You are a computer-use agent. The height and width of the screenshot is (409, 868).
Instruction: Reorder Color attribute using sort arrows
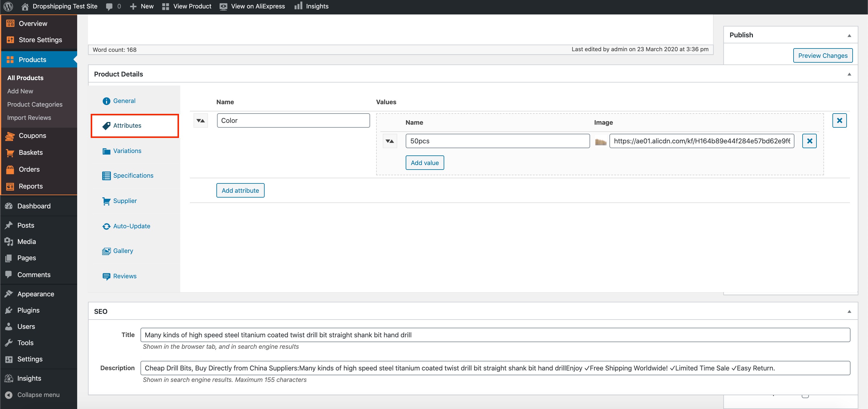[x=200, y=120]
